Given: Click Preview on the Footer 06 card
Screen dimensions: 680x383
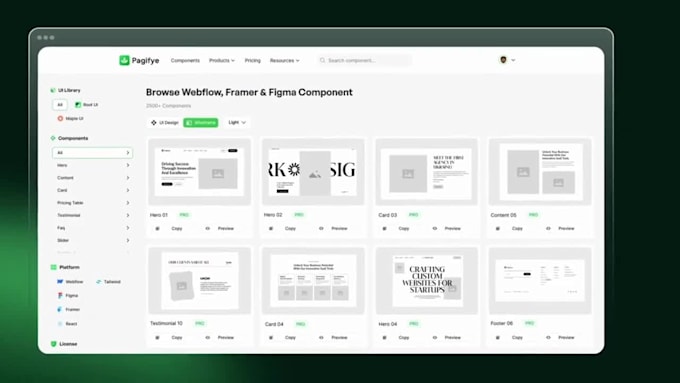Looking at the screenshot, I should point(566,337).
